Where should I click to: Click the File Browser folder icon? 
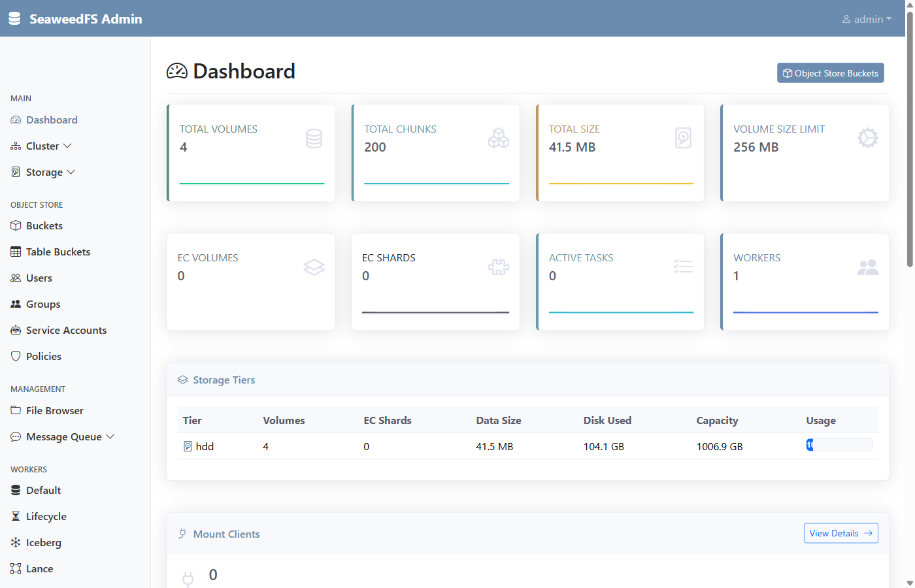(16, 411)
